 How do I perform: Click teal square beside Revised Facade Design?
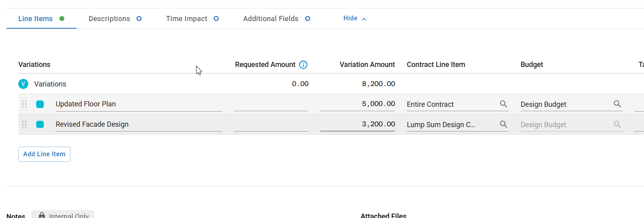(x=40, y=124)
